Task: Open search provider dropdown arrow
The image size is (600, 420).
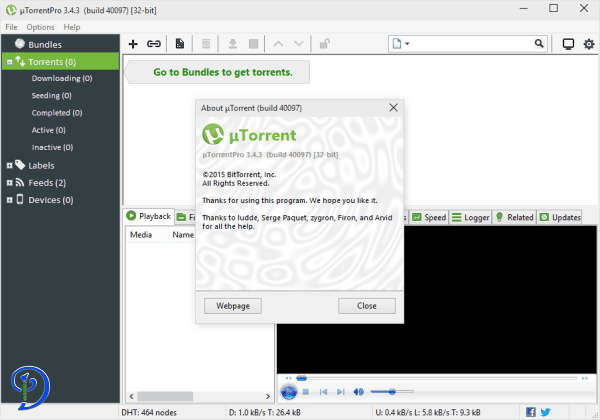Action: coord(407,44)
